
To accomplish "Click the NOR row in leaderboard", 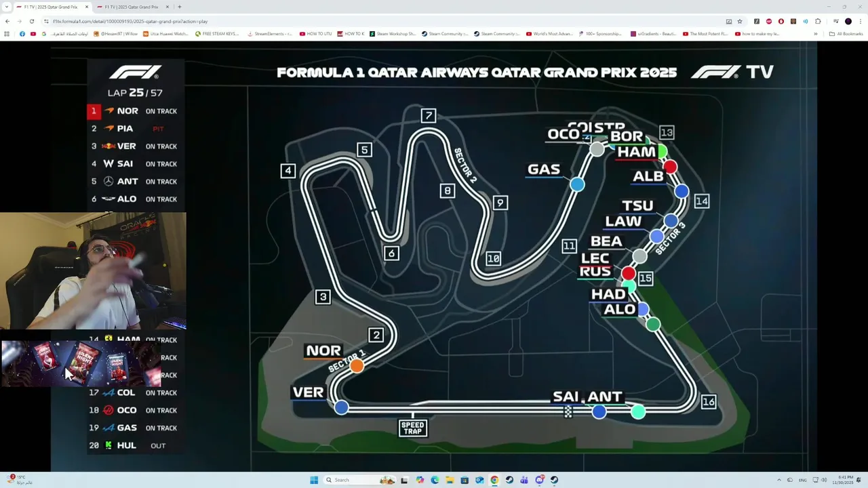I will pyautogui.click(x=135, y=111).
